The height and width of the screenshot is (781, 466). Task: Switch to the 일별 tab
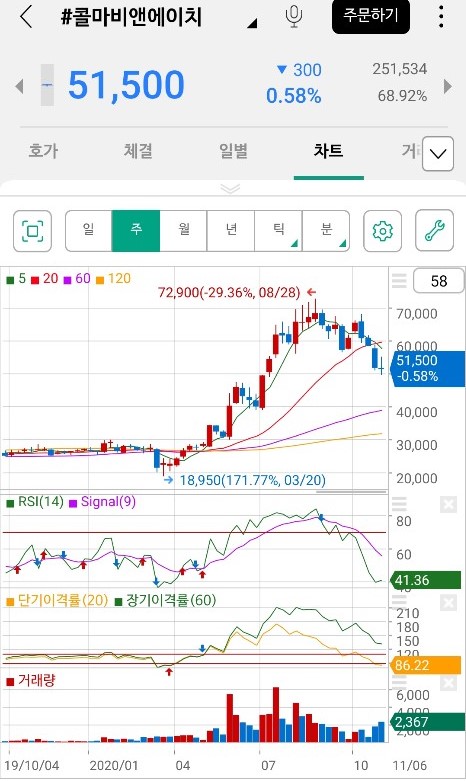coord(233,150)
